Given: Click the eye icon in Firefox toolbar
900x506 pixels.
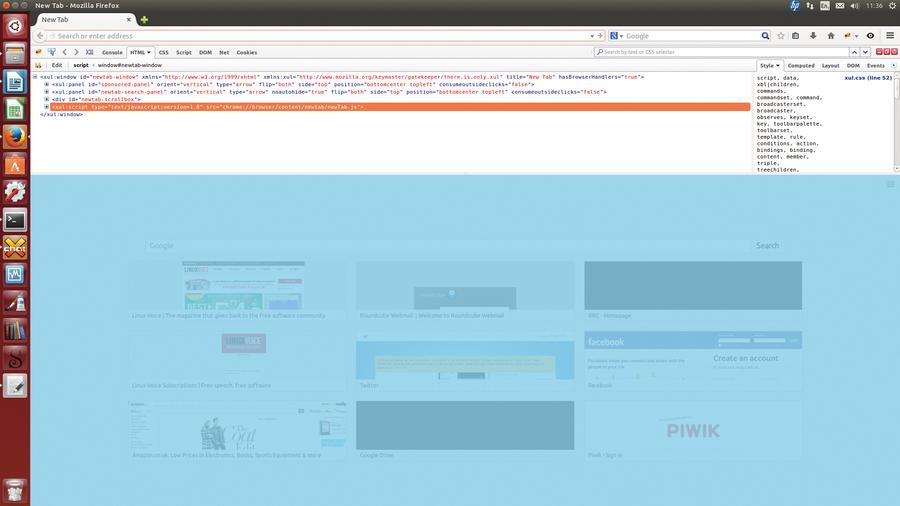Looking at the screenshot, I should click(870, 36).
